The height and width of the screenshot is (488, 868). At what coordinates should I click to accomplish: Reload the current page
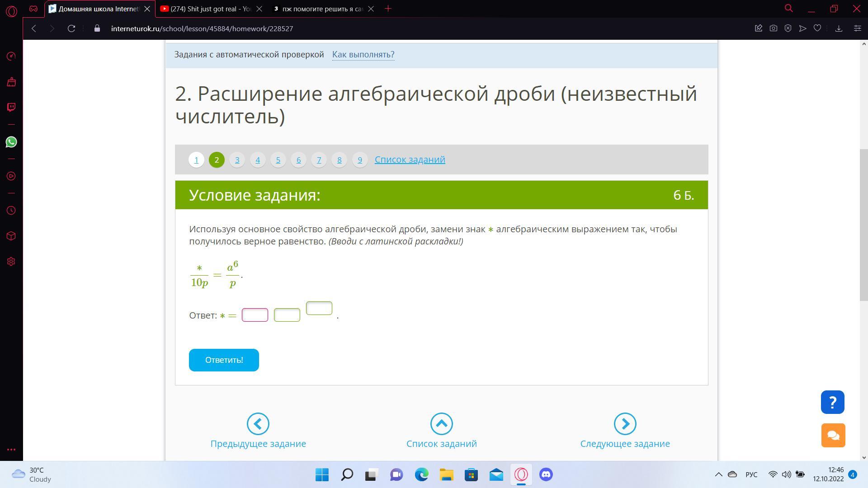point(71,28)
